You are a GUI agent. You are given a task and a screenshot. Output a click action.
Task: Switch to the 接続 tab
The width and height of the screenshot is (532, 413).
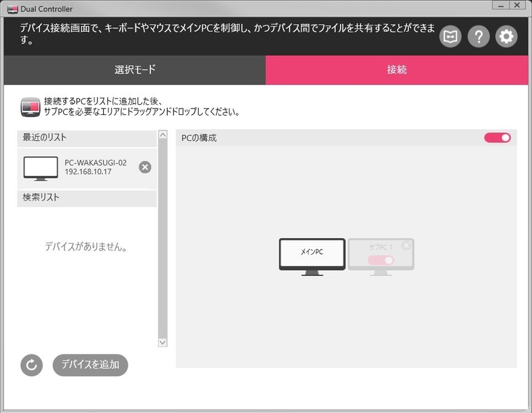[396, 70]
